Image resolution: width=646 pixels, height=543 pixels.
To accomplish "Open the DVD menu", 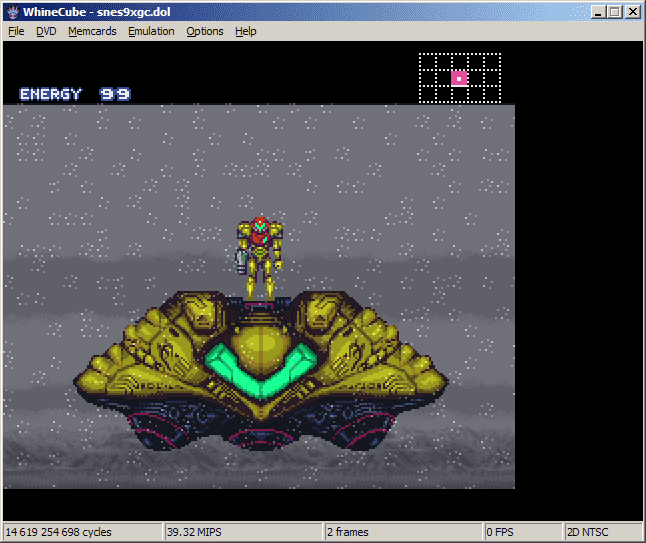I will click(x=46, y=31).
